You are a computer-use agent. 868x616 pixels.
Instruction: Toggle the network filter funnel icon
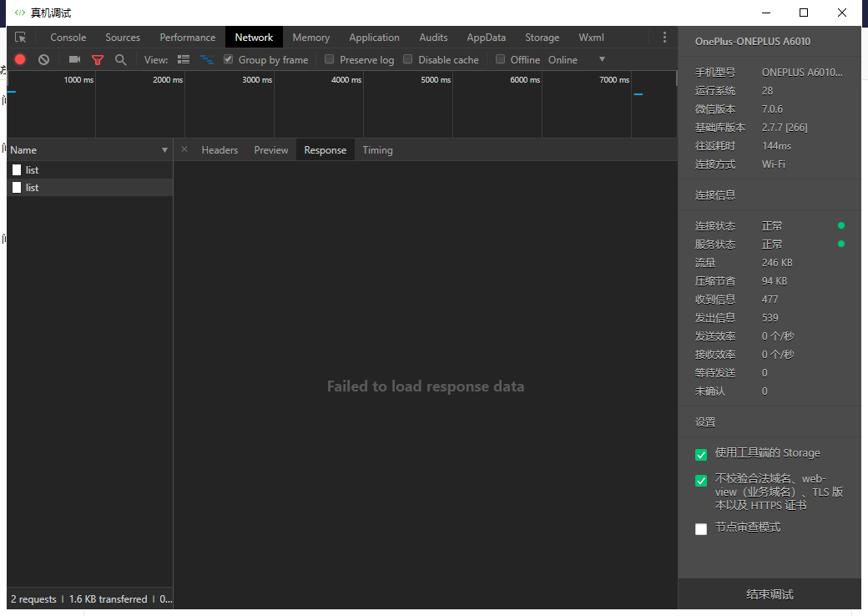tap(98, 60)
